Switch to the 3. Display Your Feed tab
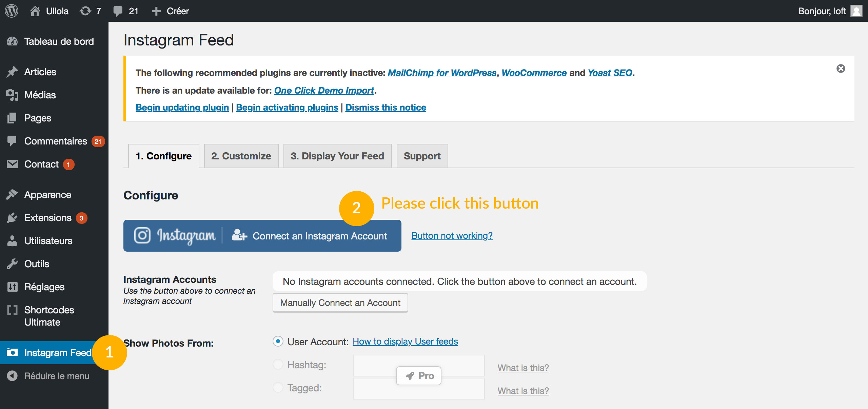868x409 pixels. (337, 156)
